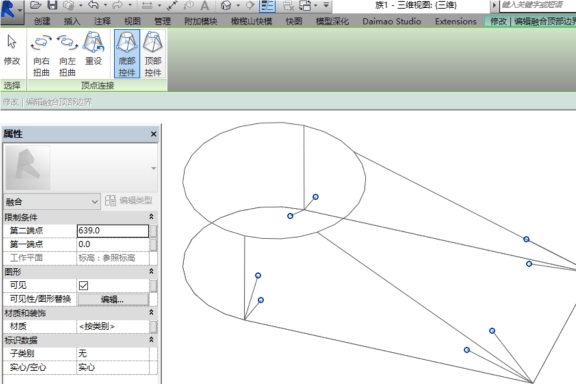This screenshot has height=384, width=576.
Task: Click the search keyword input field
Action: (537, 5)
